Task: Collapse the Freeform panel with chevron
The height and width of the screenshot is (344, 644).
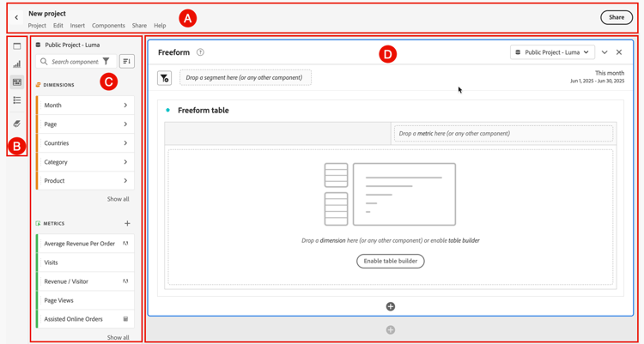Action: click(x=605, y=52)
